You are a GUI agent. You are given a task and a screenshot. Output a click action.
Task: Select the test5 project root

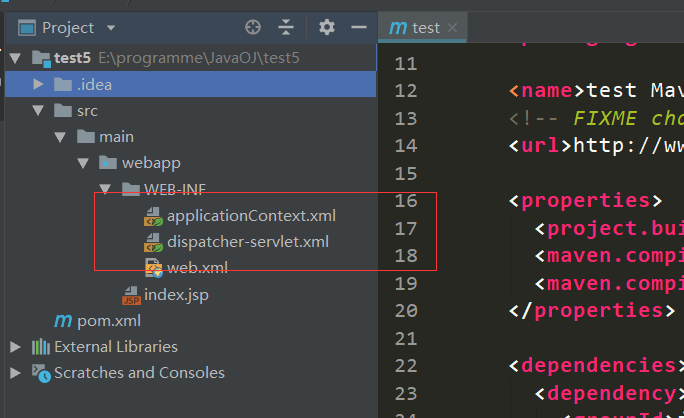[x=72, y=58]
